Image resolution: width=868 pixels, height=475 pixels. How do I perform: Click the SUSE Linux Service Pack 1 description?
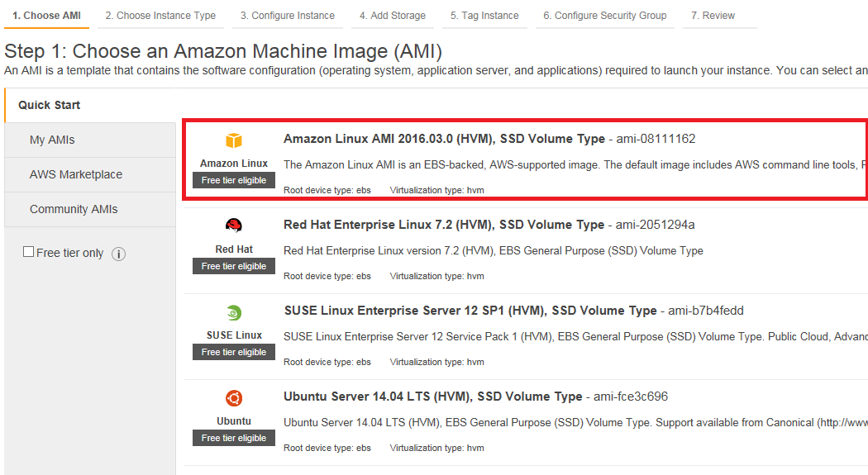coord(575,337)
